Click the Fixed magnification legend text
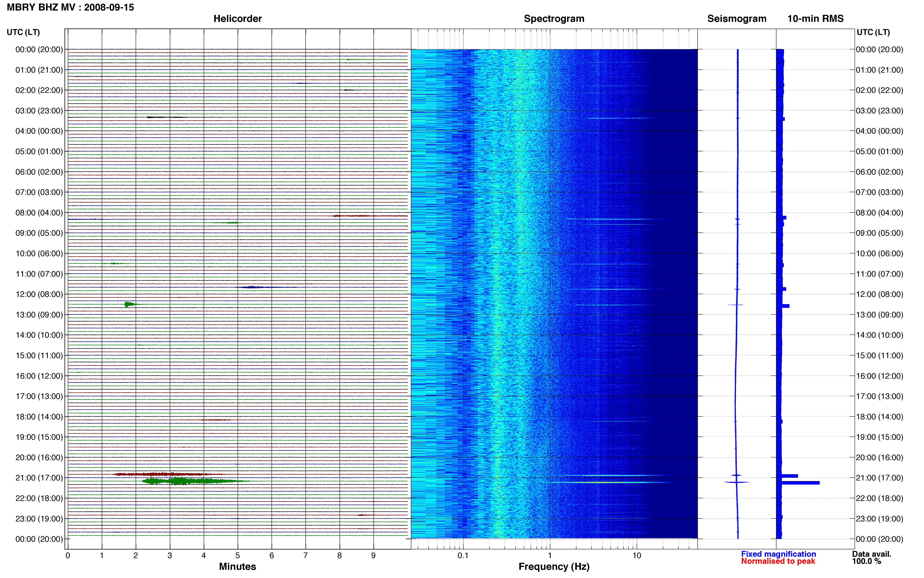Viewport: 924px width, 578px height. click(x=778, y=554)
